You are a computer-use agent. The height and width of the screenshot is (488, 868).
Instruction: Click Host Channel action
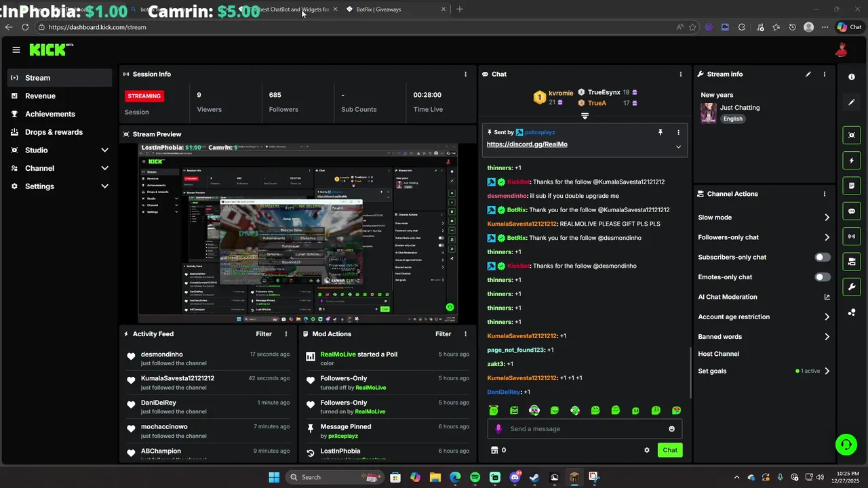click(719, 354)
